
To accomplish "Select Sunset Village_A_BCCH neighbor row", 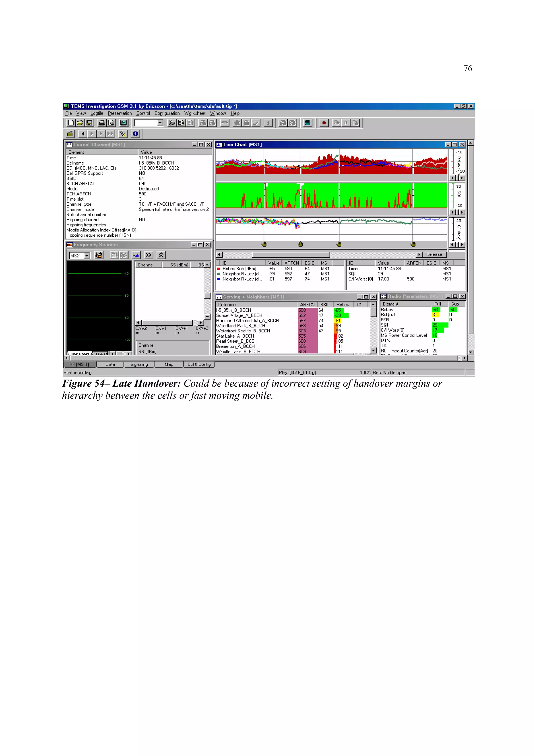I will click(239, 315).
